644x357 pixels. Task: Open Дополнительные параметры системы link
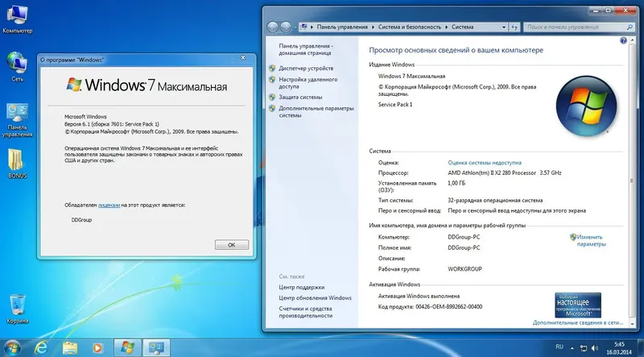pos(316,112)
